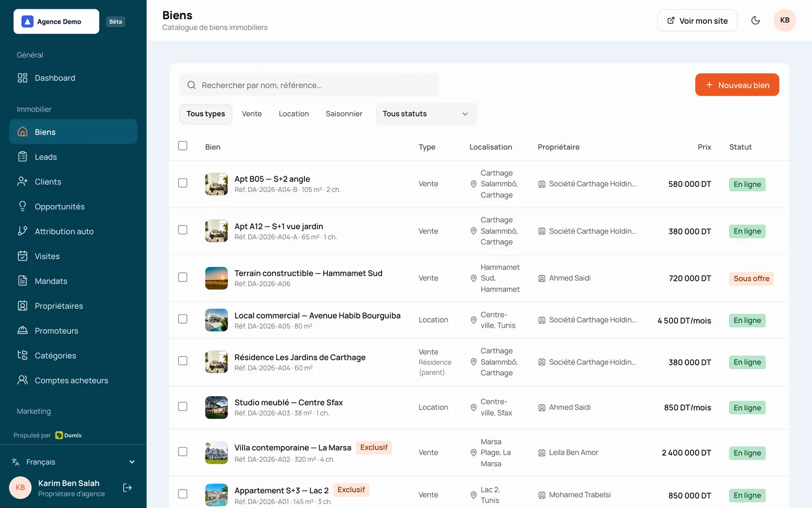Open Catégories tree icon

point(22,355)
